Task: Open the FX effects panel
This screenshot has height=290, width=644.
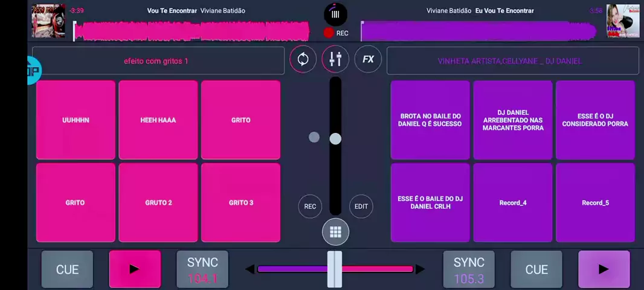Action: coord(368,59)
